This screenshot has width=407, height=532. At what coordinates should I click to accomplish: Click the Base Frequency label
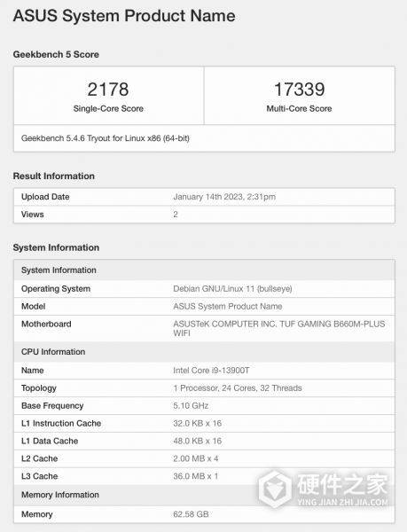tap(52, 406)
